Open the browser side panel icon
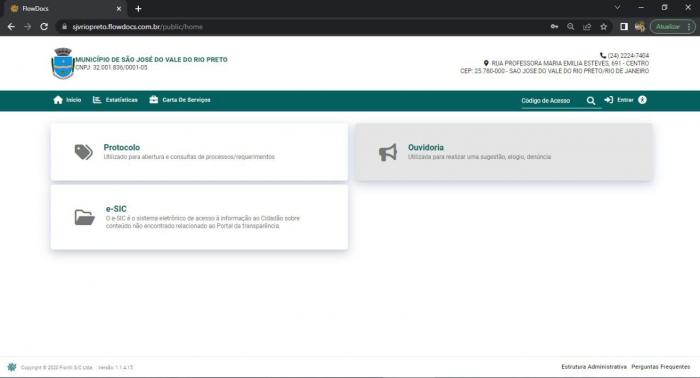This screenshot has height=378, width=700. pyautogui.click(x=624, y=27)
